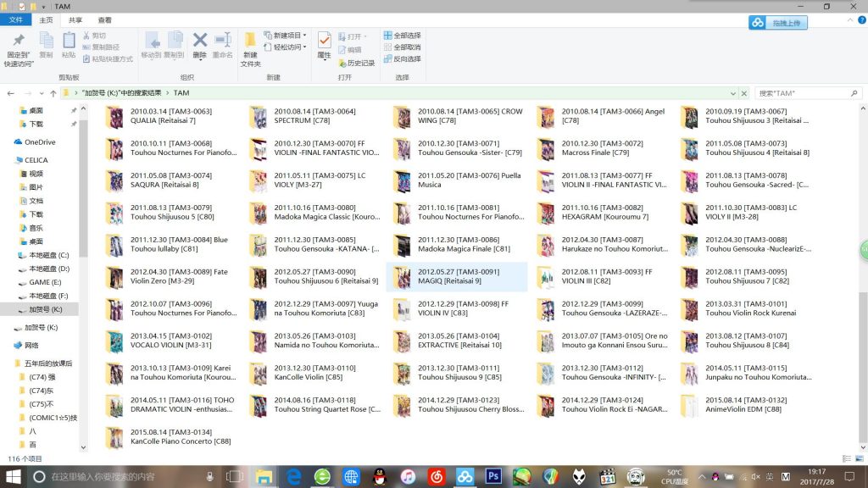Select folder TAM3-0066 Angel [C78]
This screenshot has width=868, height=488.
602,115
